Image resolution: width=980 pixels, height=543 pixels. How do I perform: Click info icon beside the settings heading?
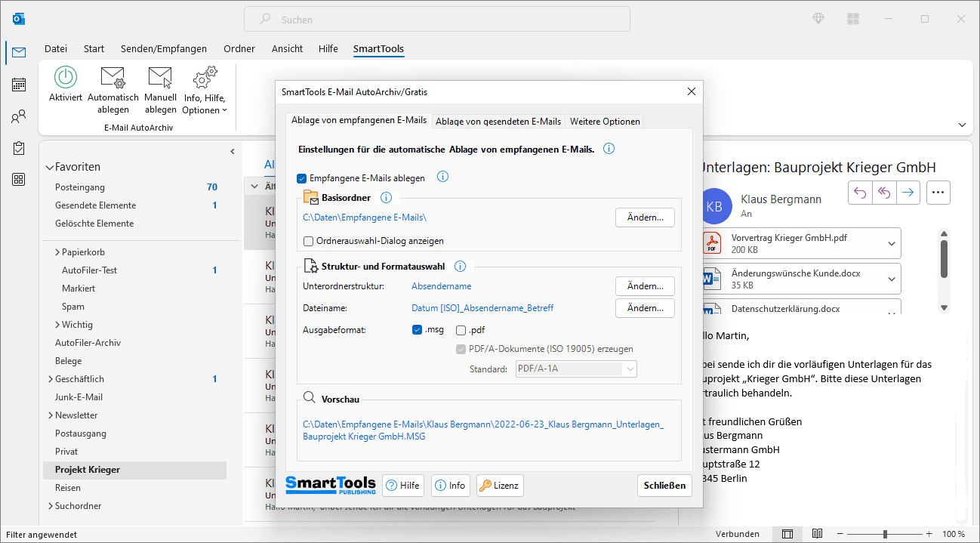click(609, 149)
